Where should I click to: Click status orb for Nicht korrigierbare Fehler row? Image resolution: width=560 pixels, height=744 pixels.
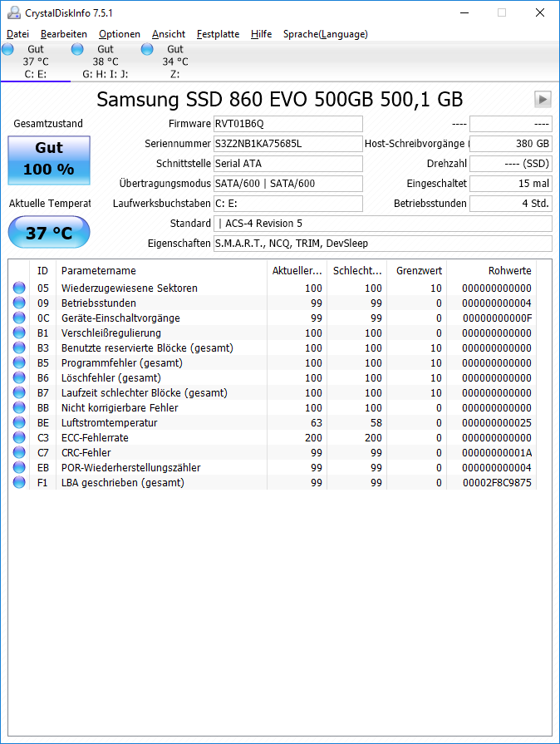pos(19,407)
